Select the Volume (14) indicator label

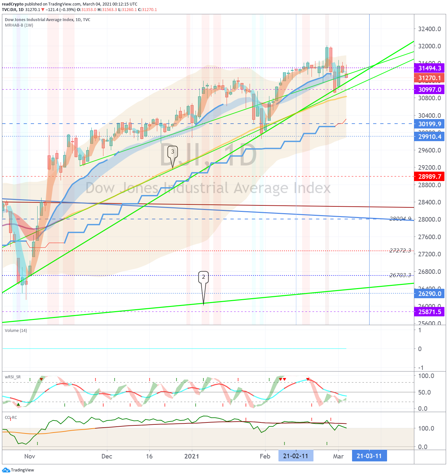coord(16,331)
